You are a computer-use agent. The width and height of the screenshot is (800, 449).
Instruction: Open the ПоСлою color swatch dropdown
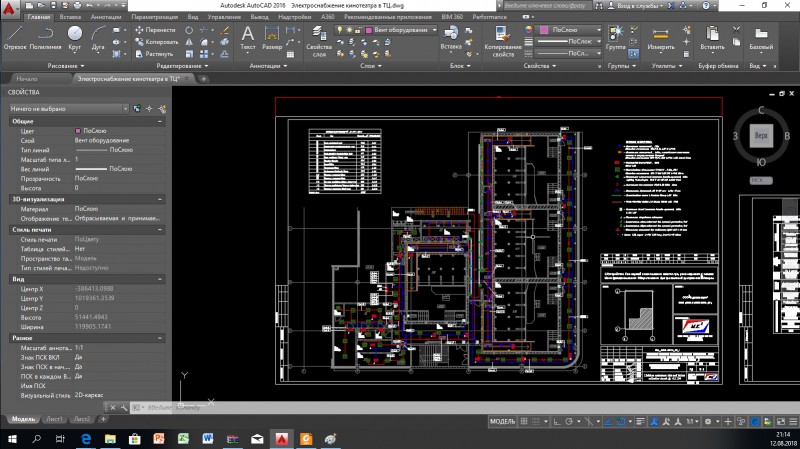tap(570, 30)
